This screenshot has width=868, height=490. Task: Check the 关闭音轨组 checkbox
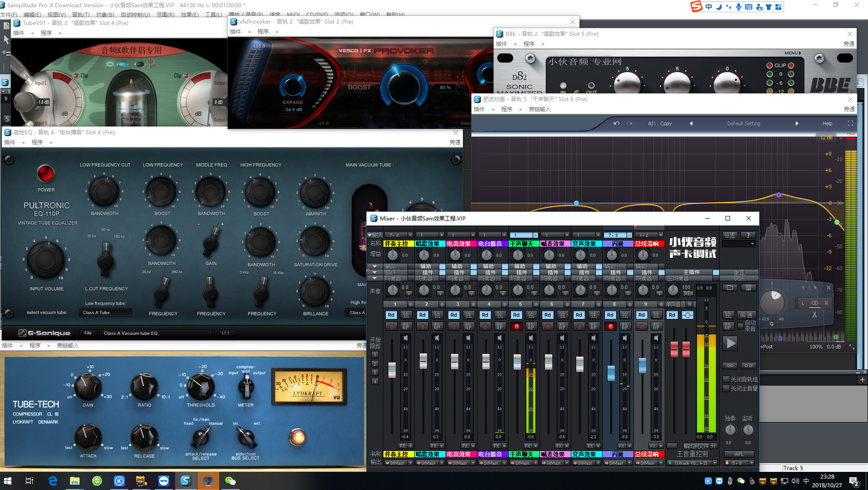(x=726, y=379)
